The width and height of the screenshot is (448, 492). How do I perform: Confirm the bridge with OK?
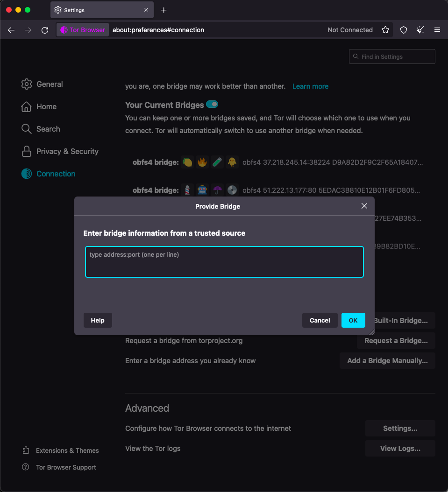coord(353,320)
